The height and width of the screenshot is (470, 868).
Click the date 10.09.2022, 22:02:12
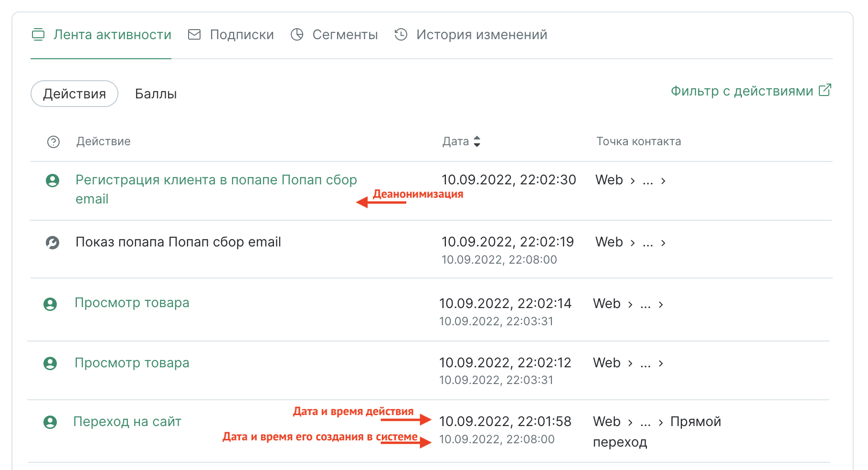click(x=505, y=363)
